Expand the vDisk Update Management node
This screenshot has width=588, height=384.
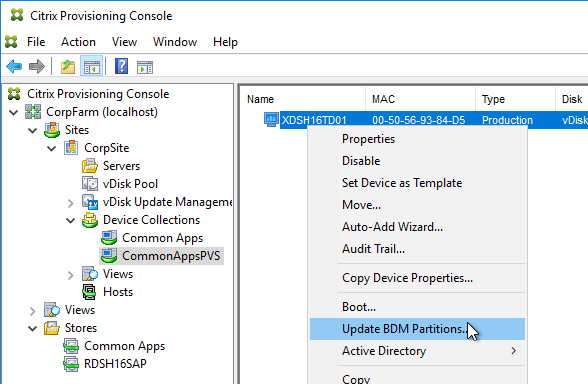coord(70,202)
